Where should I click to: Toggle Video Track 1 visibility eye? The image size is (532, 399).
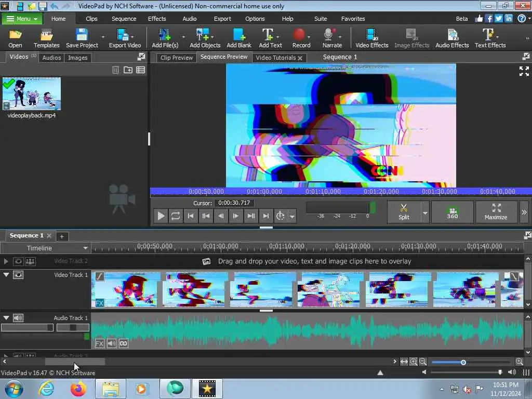18,275
